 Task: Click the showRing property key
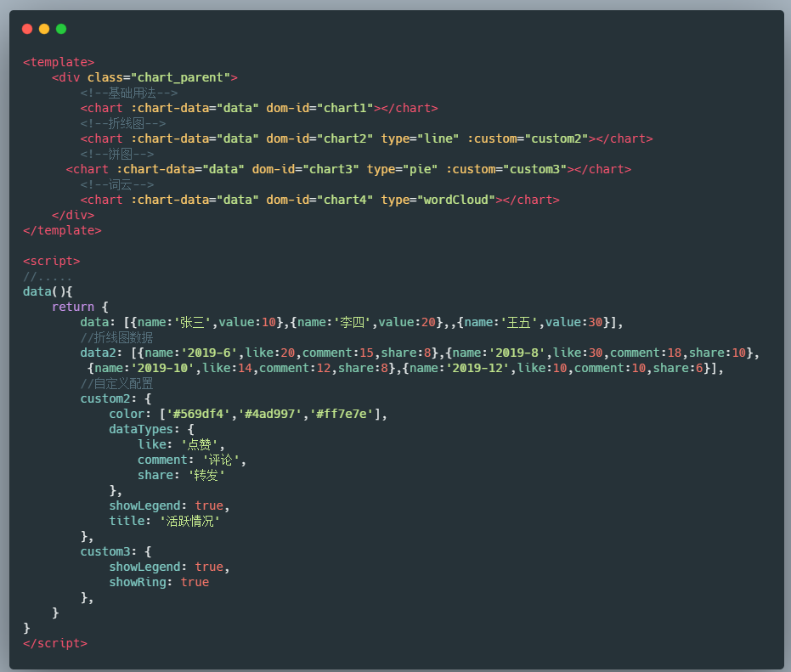pos(138,582)
